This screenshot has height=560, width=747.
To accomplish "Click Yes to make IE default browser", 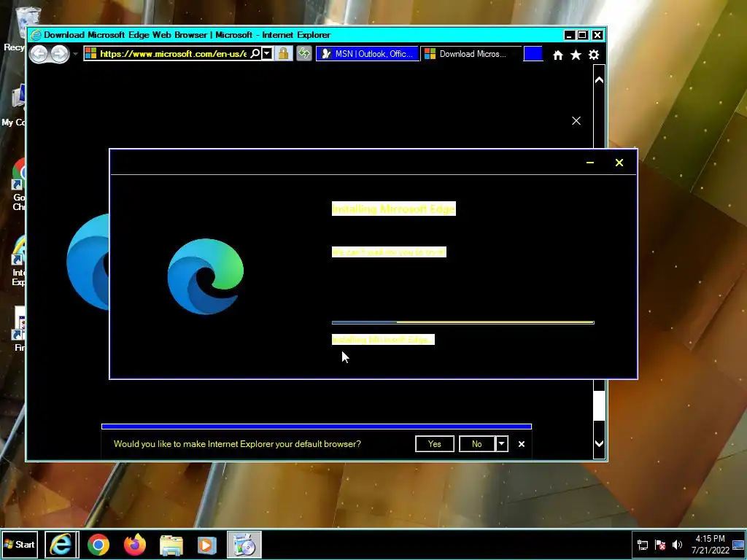I will tap(435, 444).
